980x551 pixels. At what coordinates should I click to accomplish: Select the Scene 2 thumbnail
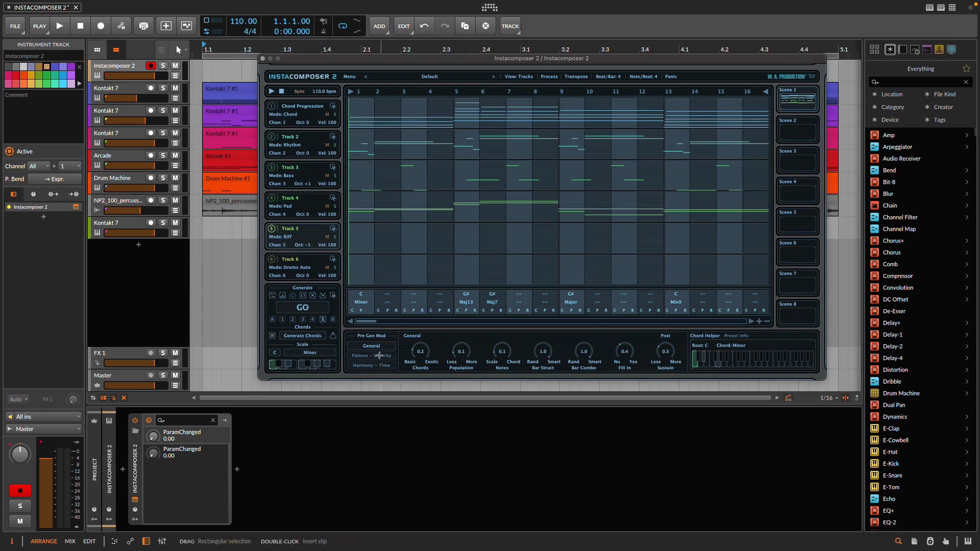pos(797,130)
